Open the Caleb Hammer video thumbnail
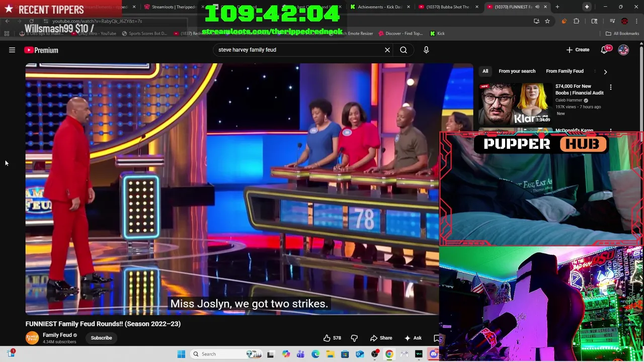The width and height of the screenshot is (644, 362). click(515, 103)
